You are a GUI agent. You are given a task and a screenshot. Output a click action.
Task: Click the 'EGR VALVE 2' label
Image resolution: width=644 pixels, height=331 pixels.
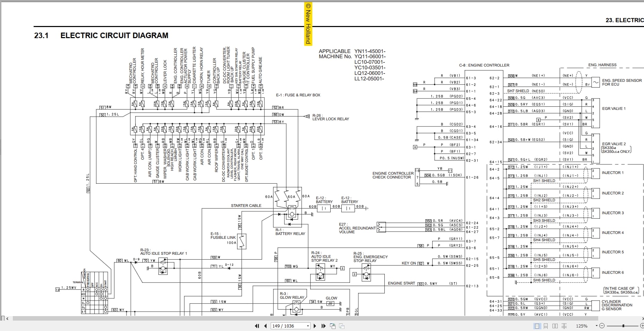(614, 144)
